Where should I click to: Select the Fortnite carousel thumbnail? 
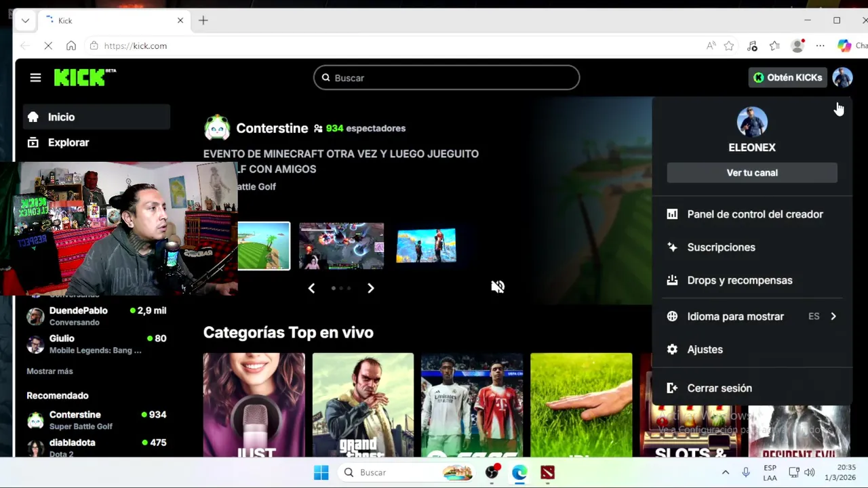tap(426, 246)
